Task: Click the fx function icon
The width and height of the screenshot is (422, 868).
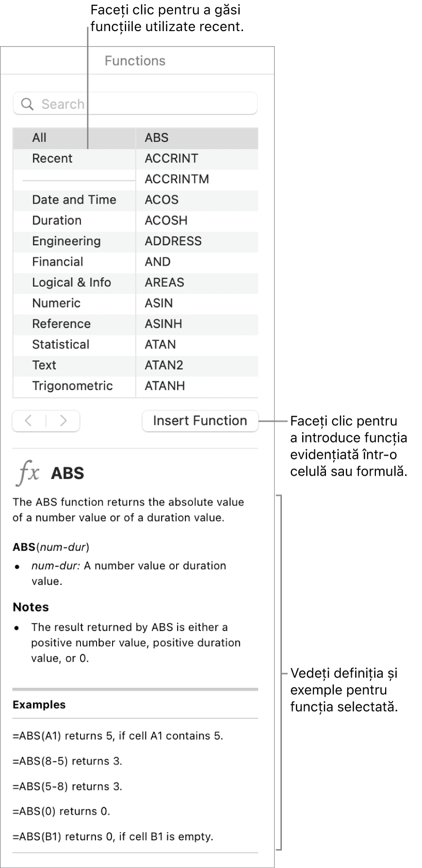Action: click(x=28, y=472)
